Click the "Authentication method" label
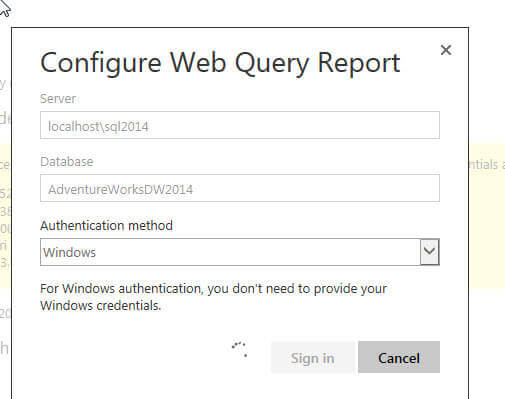Viewport: 505px width, 399px height. [x=106, y=226]
